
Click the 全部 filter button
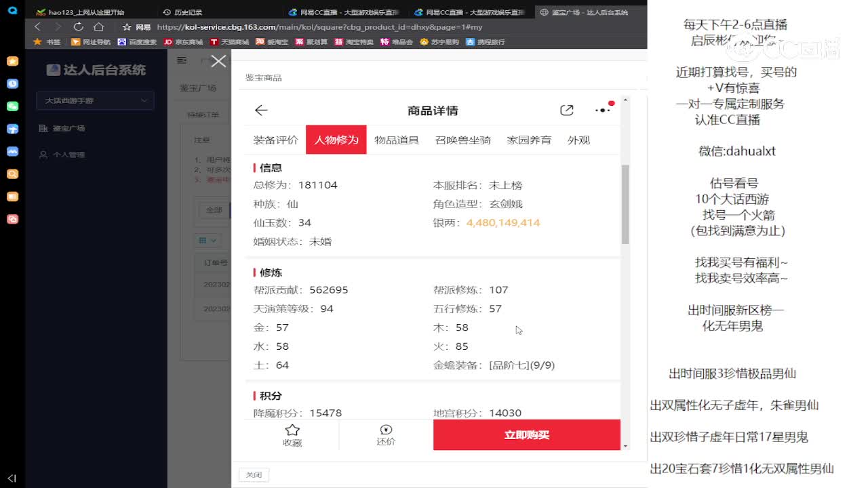click(214, 209)
